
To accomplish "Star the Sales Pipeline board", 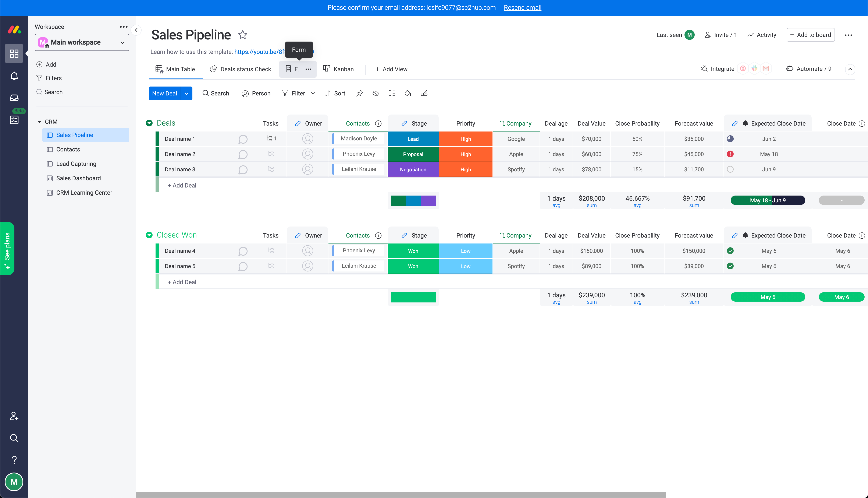I will coord(243,35).
